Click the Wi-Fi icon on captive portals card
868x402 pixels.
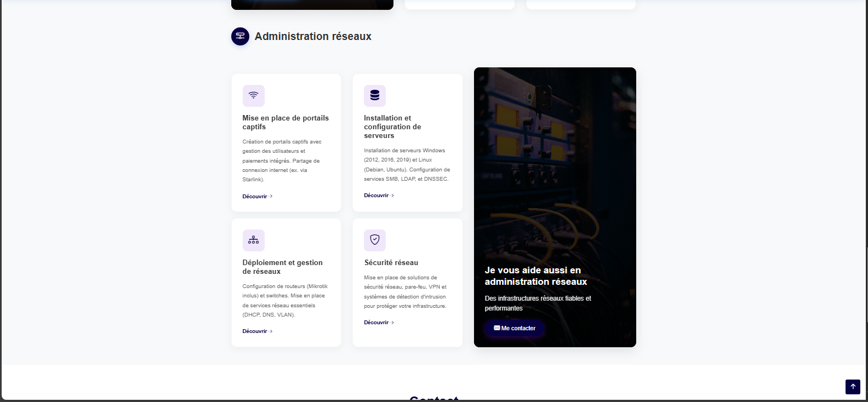[253, 95]
